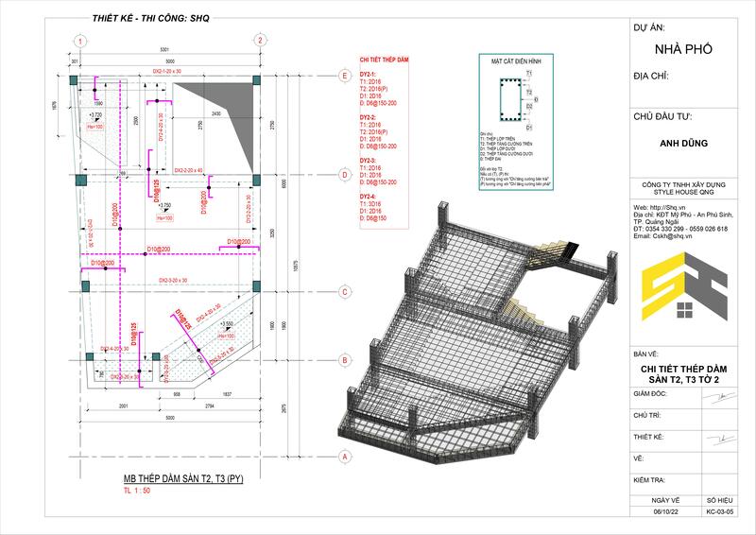Viewport: 756px width, 535px height.
Task: Select project name NHÀ PHỐ
Action: [683, 49]
